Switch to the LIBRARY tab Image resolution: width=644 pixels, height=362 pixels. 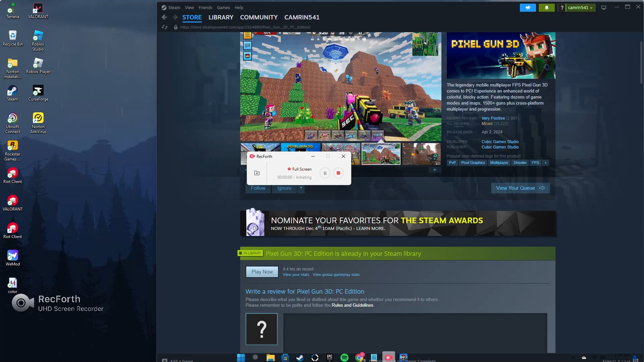[x=221, y=17]
